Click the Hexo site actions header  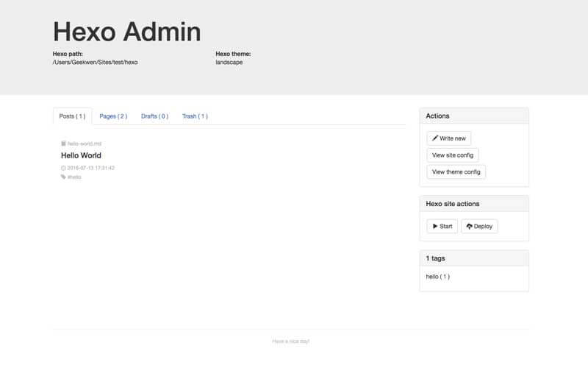pyautogui.click(x=474, y=204)
